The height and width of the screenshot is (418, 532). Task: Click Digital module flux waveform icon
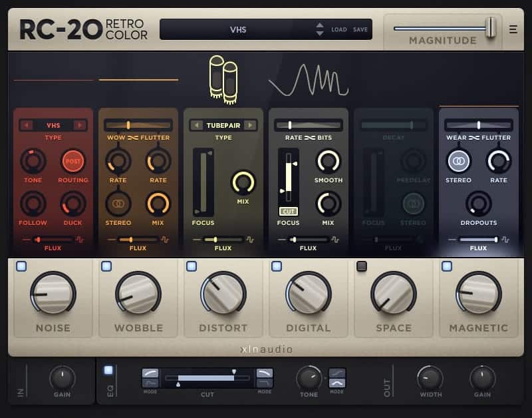[335, 240]
